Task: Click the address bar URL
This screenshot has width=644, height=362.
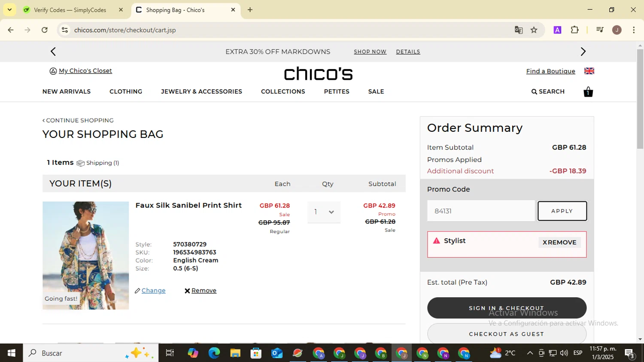Action: [125, 30]
